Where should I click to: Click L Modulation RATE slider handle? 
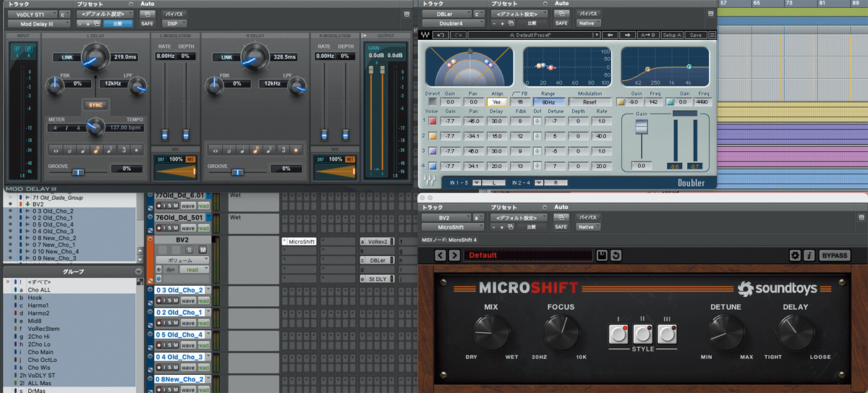(165, 135)
